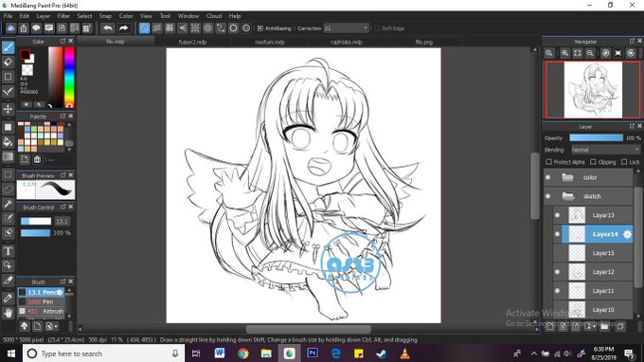Select the Airbrush in Brush list
Image resolution: width=644 pixels, height=362 pixels.
[x=41, y=311]
